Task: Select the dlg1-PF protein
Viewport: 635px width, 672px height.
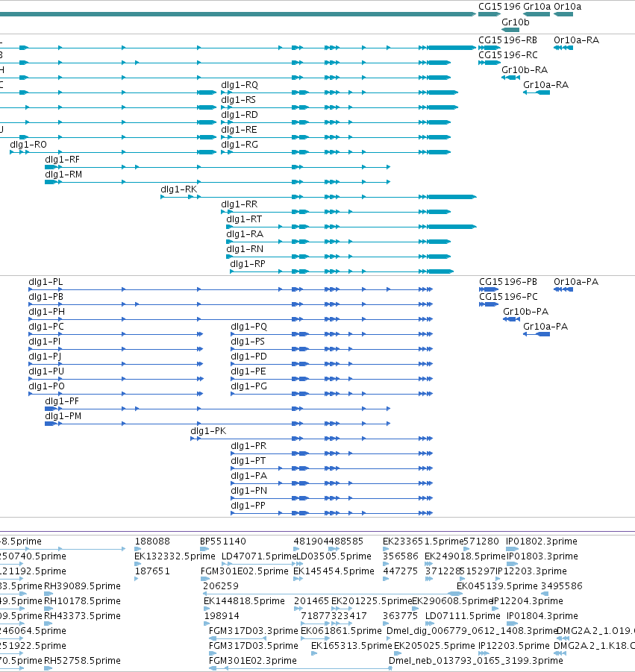Action: pyautogui.click(x=62, y=401)
